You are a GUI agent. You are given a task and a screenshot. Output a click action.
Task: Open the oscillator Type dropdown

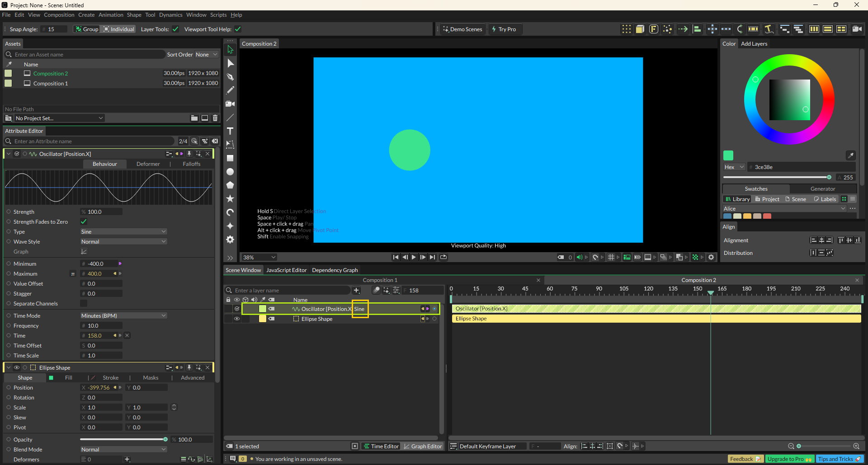point(123,232)
